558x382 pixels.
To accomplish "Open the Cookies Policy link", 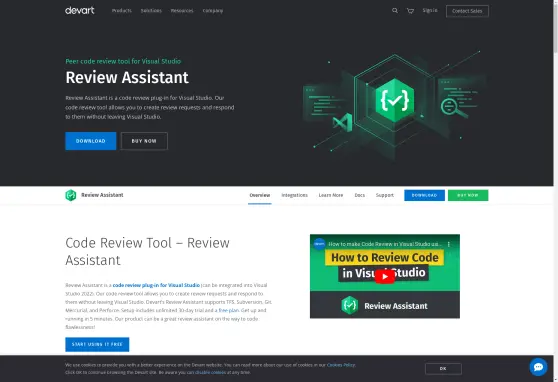I will click(341, 365).
